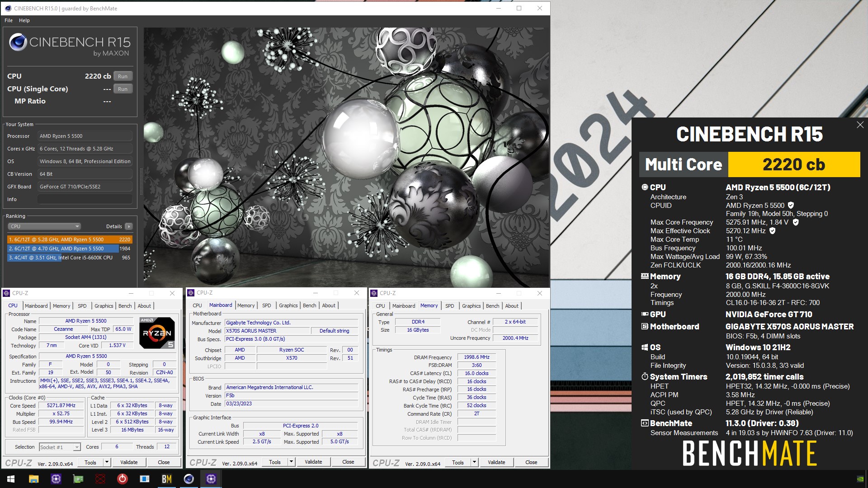
Task: Open the SPD tab in the Mainboard CPU-Z window
Action: 267,305
